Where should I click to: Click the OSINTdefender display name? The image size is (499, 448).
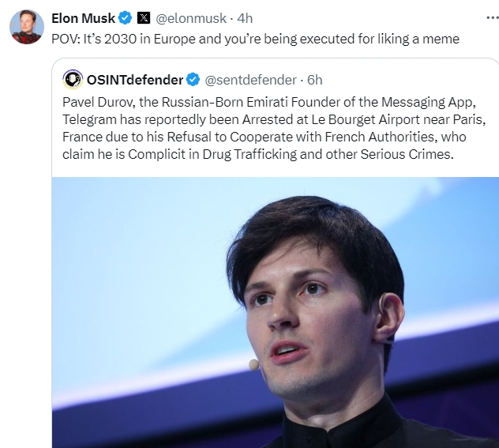click(136, 80)
